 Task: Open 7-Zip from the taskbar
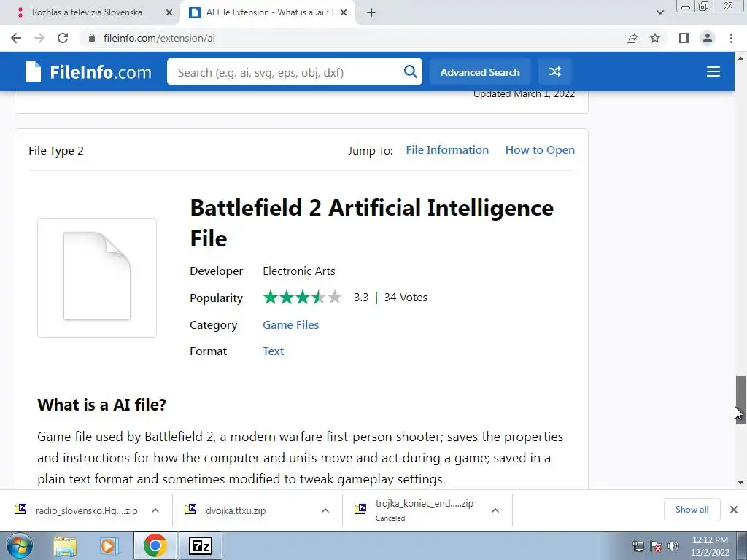[x=200, y=545]
